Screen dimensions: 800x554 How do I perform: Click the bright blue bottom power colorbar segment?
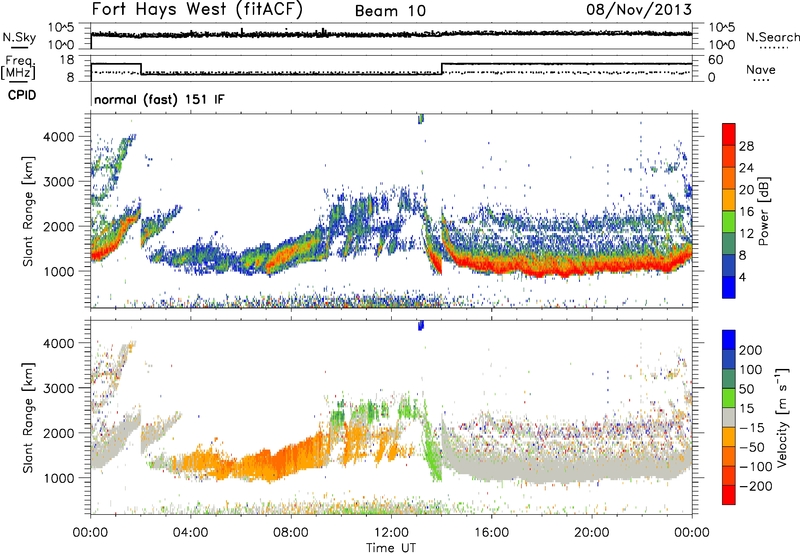(x=729, y=287)
